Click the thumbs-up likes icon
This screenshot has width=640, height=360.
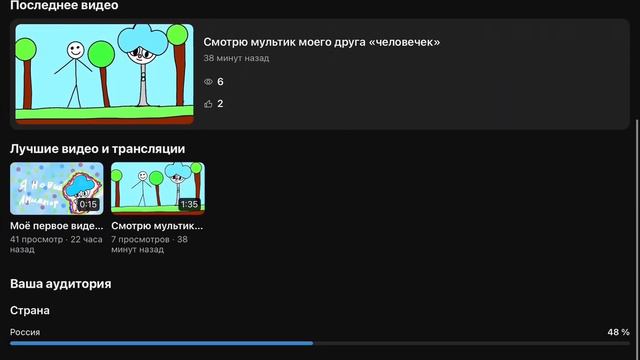tap(208, 104)
